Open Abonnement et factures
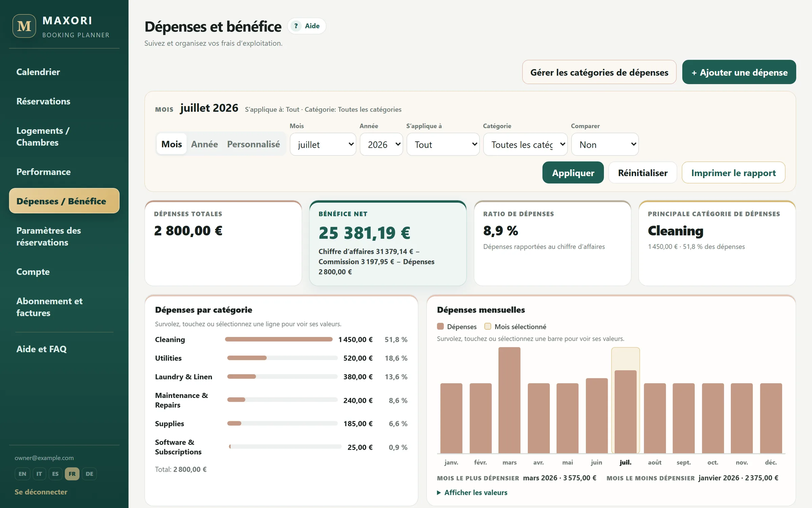Viewport: 812px width, 508px height. [64, 307]
